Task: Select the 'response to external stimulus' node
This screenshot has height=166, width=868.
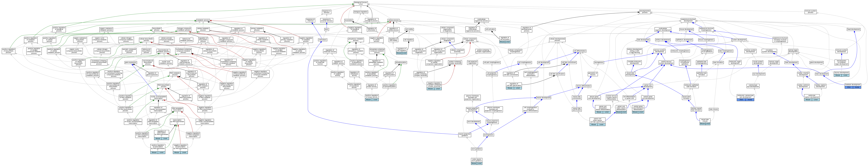Action: [x=327, y=20]
